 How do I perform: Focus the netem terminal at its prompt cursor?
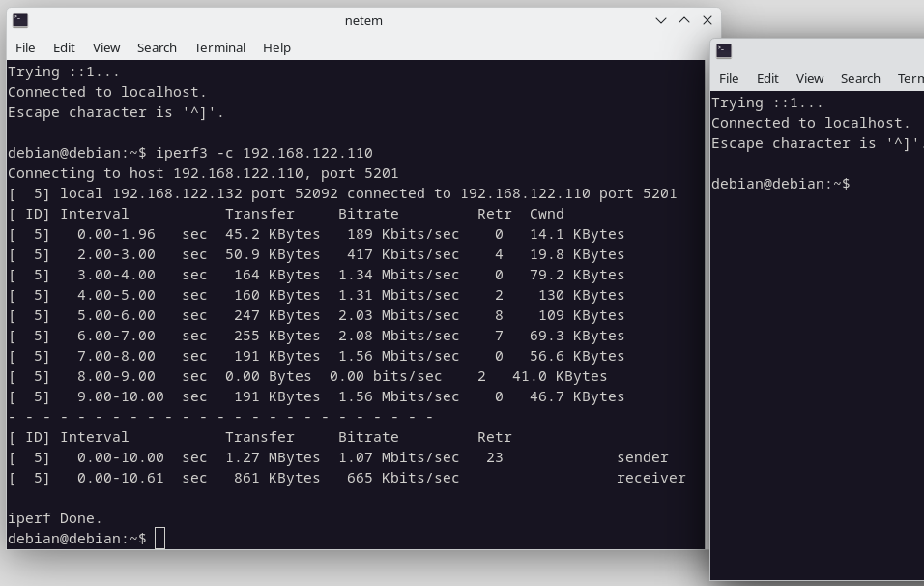coord(160,539)
